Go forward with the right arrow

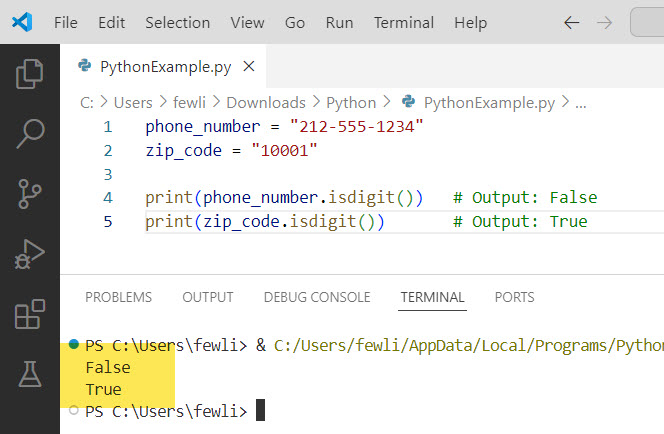(604, 22)
